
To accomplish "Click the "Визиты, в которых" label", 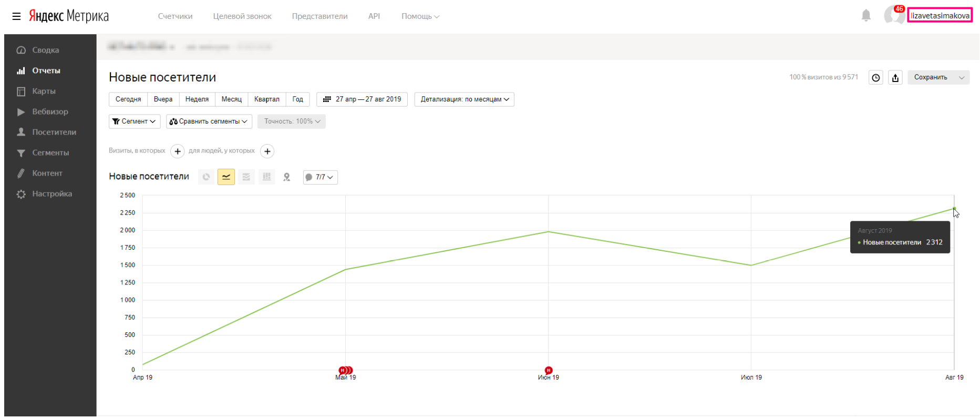I will coord(137,151).
